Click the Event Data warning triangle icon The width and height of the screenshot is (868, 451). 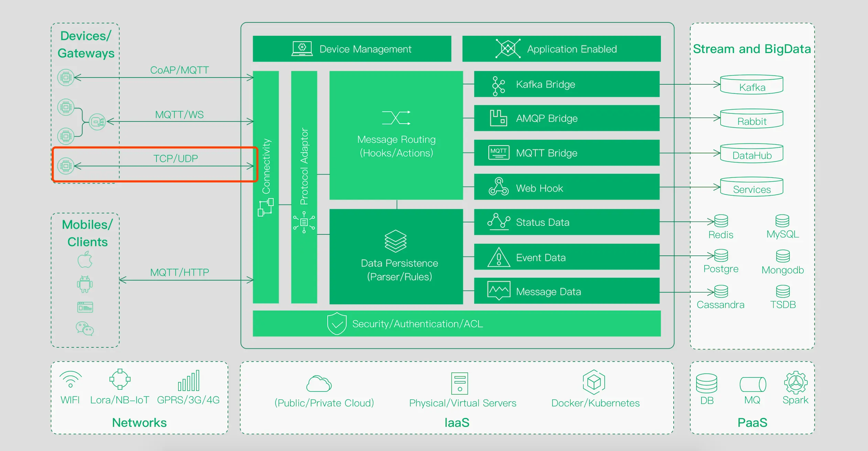point(498,258)
